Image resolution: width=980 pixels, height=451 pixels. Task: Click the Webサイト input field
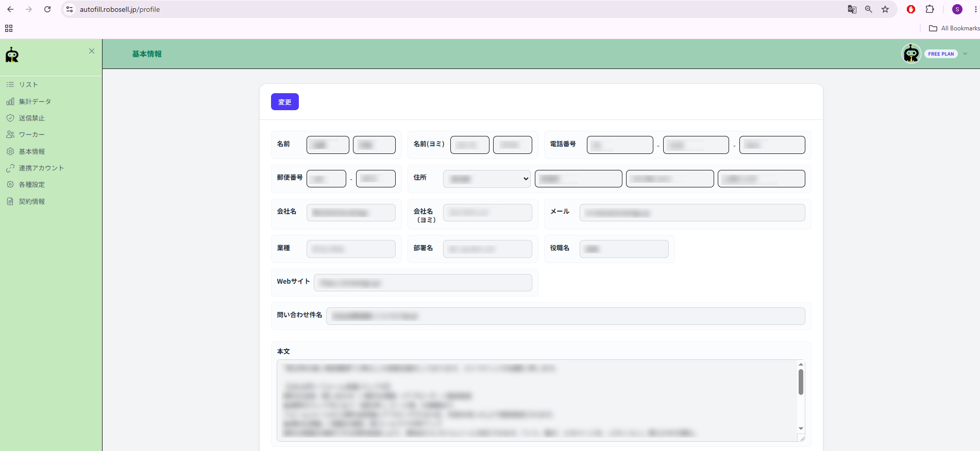(423, 283)
